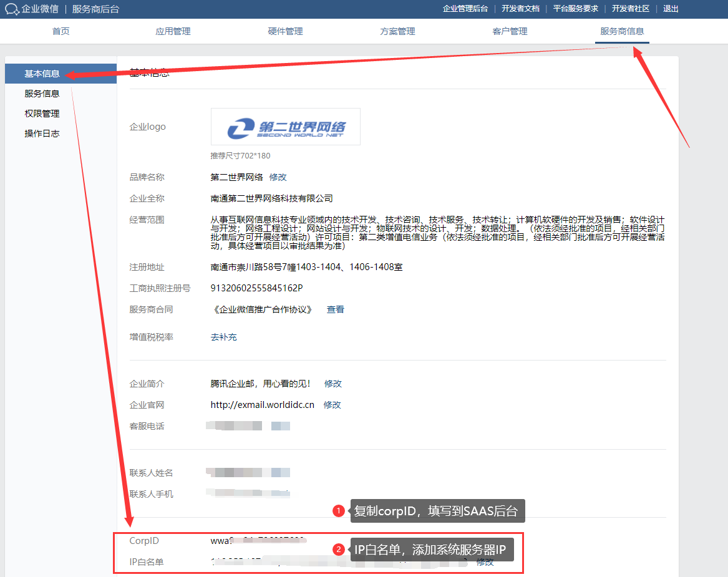Click 查看 for 服务商合同

[x=335, y=309]
